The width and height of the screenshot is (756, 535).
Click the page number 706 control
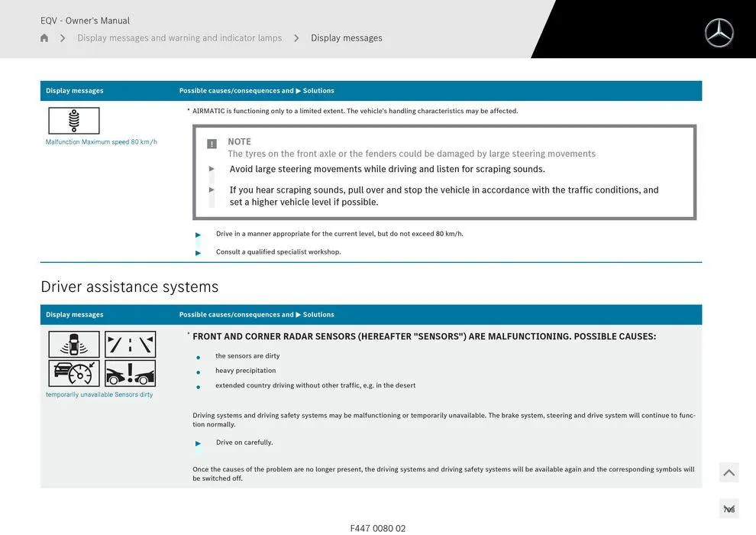coord(729,507)
